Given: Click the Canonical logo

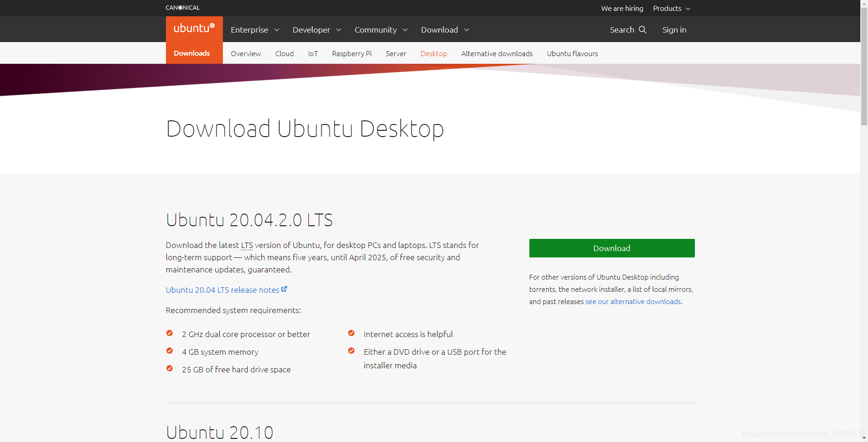Looking at the screenshot, I should [x=183, y=8].
